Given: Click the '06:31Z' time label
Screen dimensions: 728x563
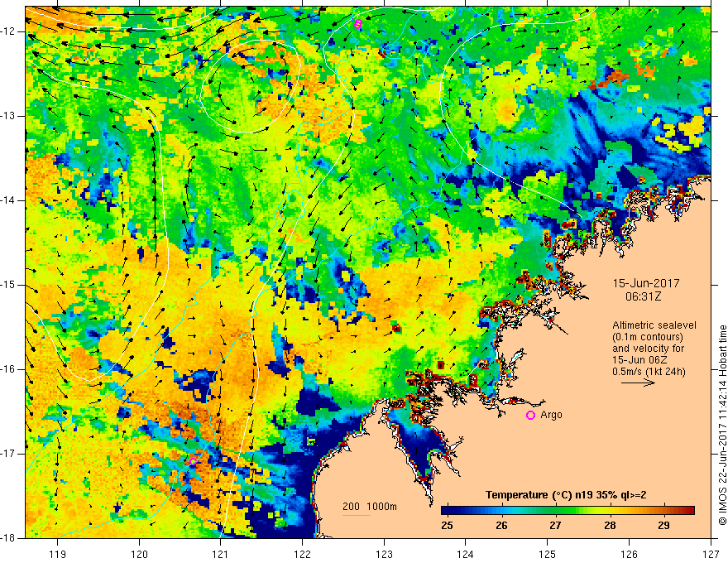Looking at the screenshot, I should coord(643,296).
